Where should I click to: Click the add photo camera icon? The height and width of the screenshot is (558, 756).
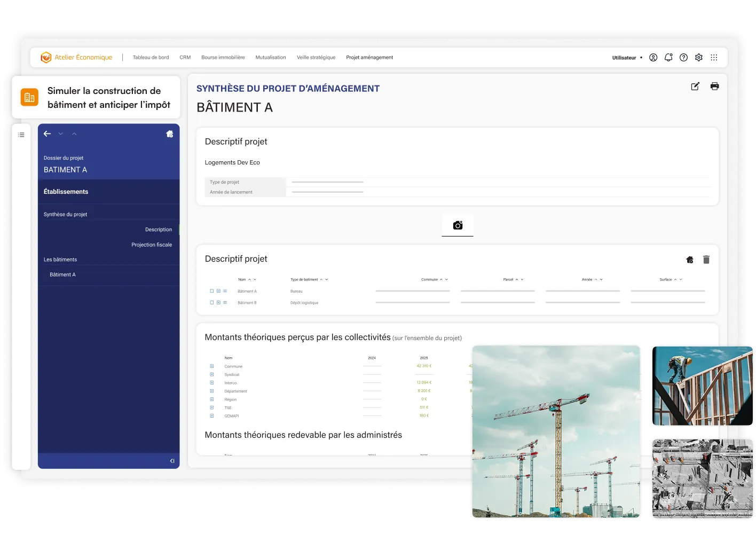[x=458, y=225]
